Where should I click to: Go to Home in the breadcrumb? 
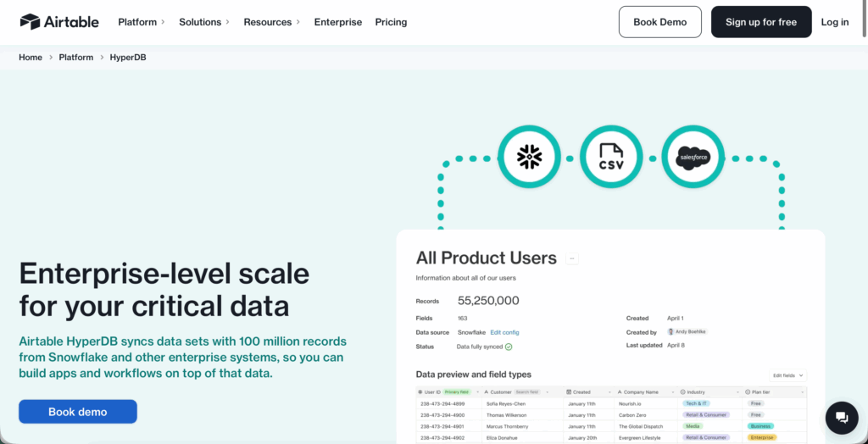point(31,58)
